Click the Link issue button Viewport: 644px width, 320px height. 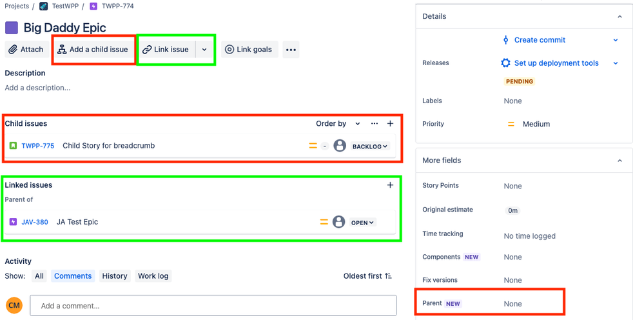click(x=166, y=49)
